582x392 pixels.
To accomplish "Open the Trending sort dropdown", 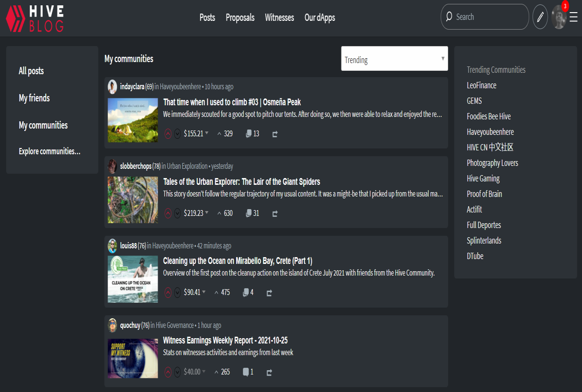I will point(395,59).
